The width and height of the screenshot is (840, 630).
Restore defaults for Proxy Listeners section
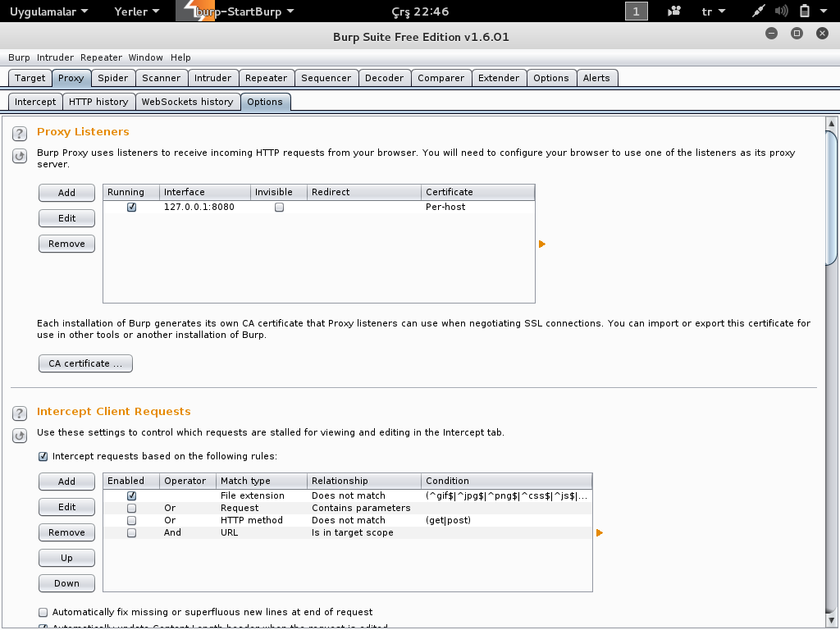coord(20,156)
